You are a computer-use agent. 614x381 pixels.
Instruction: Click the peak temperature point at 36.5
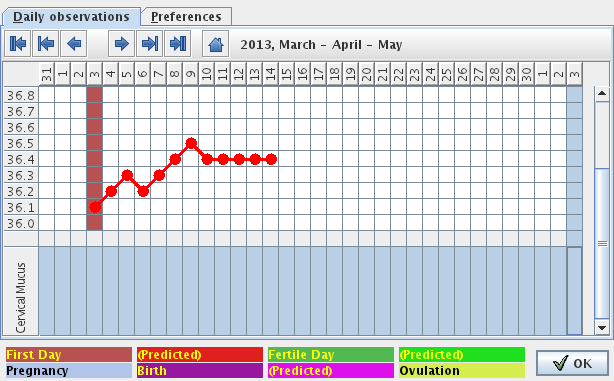coord(191,143)
